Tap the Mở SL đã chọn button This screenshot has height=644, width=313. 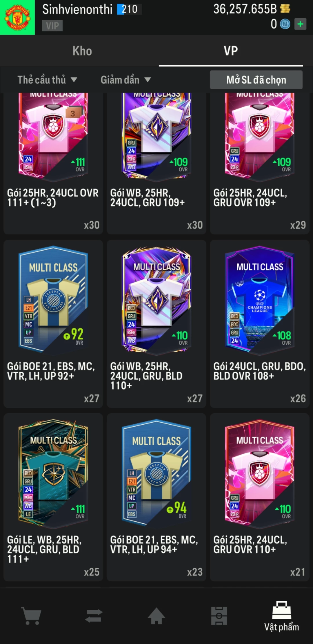256,80
